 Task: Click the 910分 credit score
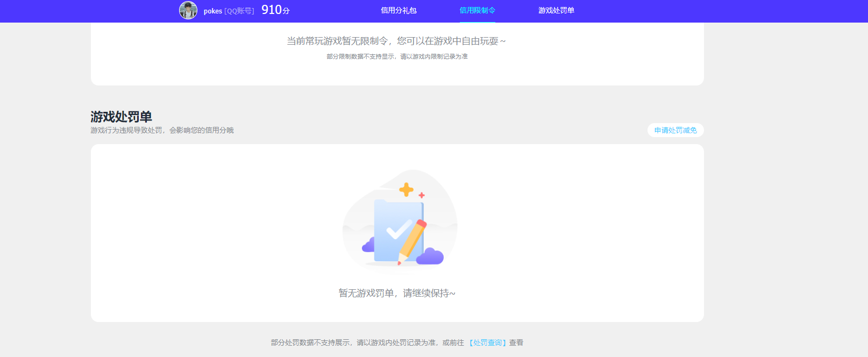point(275,10)
